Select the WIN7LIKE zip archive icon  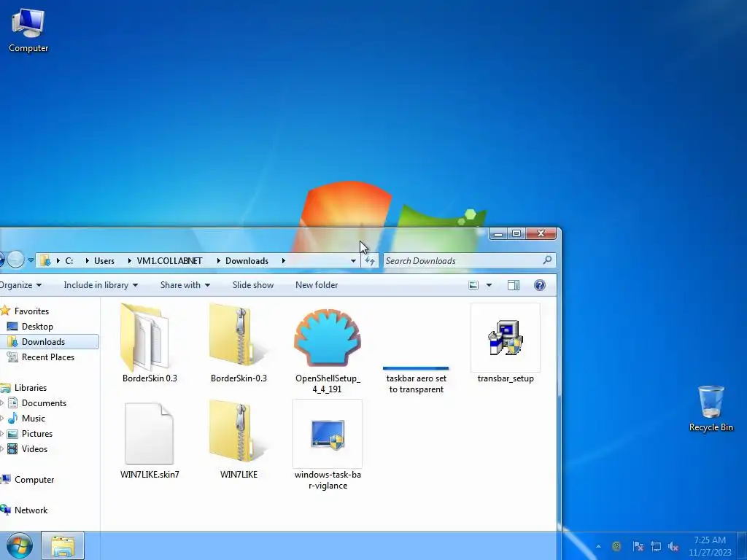[238, 432]
